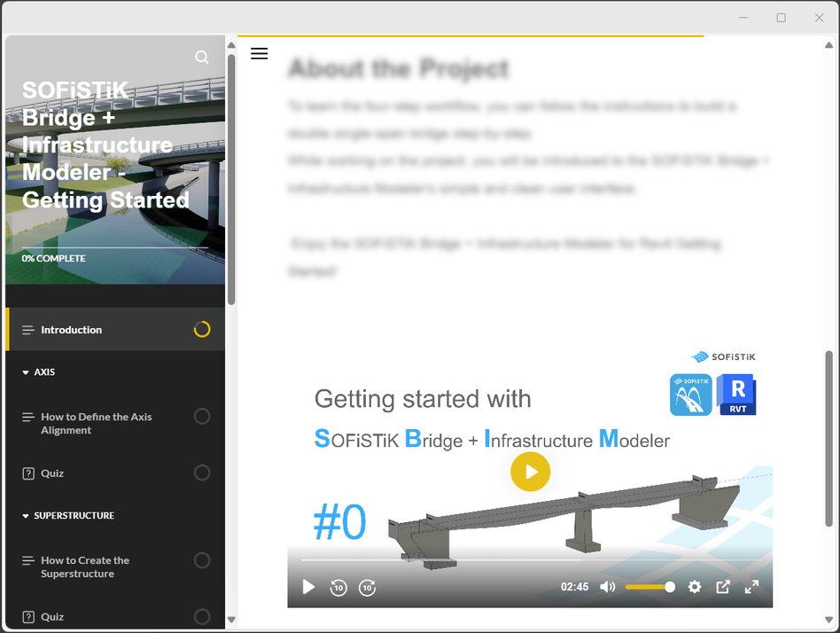
Task: Click Axis Alignment completion circle
Action: coord(202,417)
